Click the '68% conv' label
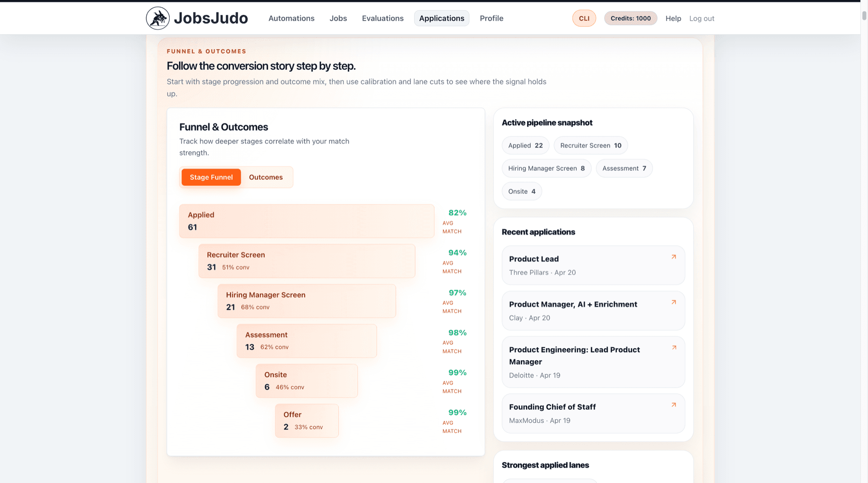Viewport: 868px width, 483px height. [255, 307]
